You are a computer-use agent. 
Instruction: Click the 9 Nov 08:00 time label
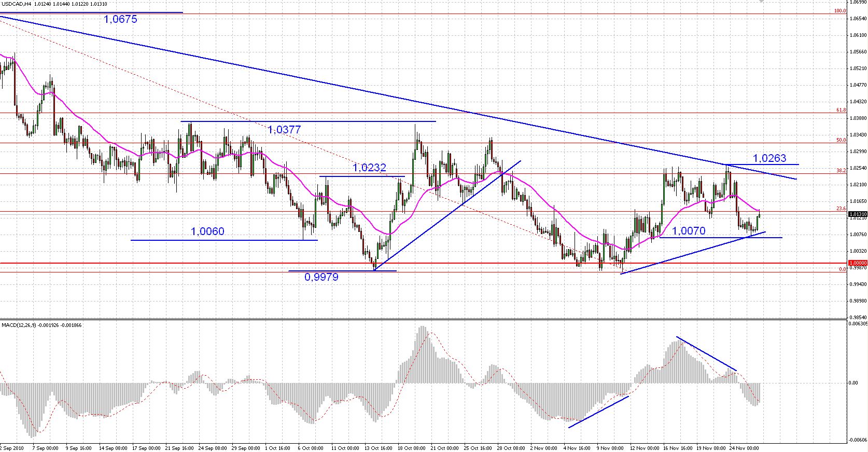tap(610, 447)
